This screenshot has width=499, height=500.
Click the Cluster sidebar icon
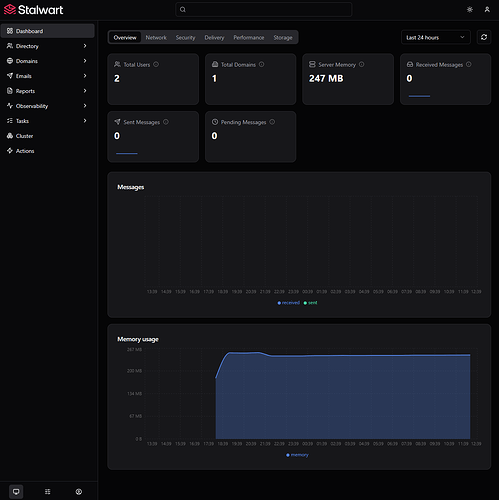pos(10,136)
